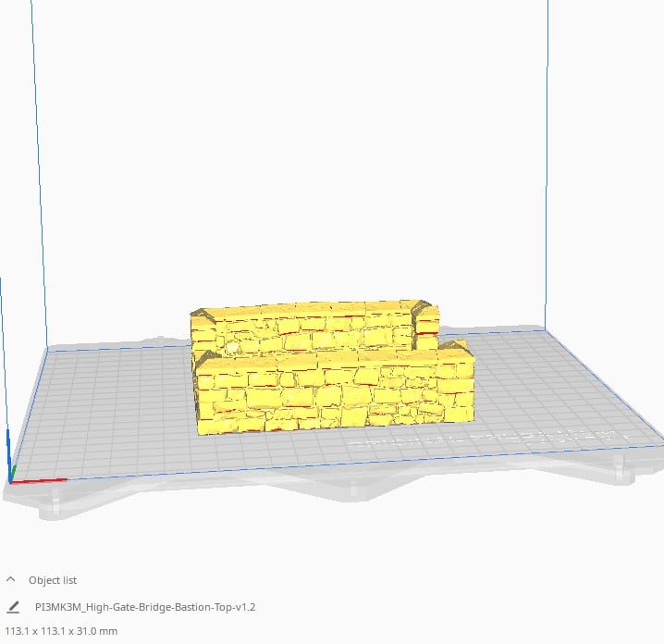Collapse the Object list chevron arrow
Screen dimensions: 664x644
(x=11, y=580)
